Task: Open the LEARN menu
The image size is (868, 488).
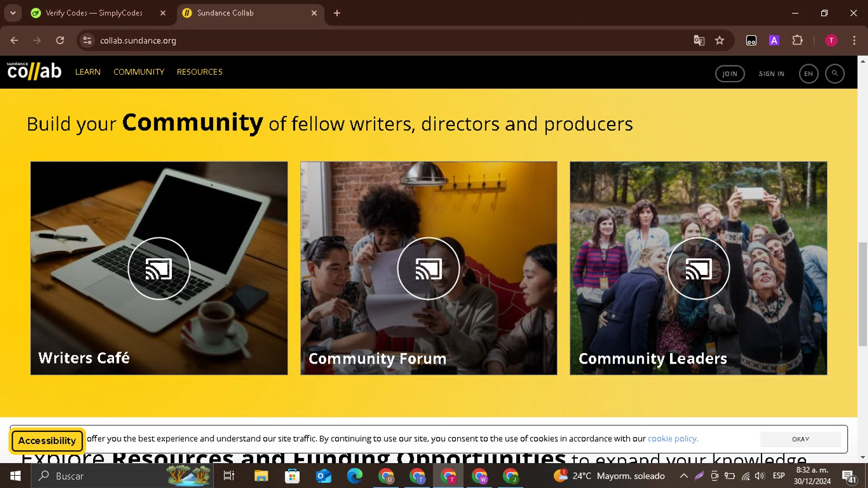Action: tap(88, 72)
